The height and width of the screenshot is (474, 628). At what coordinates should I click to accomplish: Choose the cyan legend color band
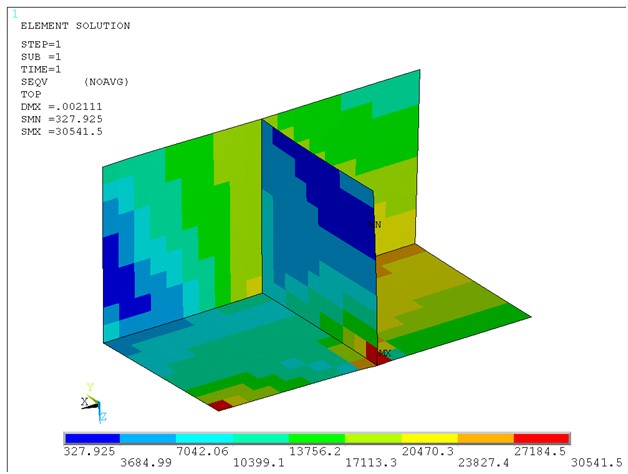pos(204,439)
